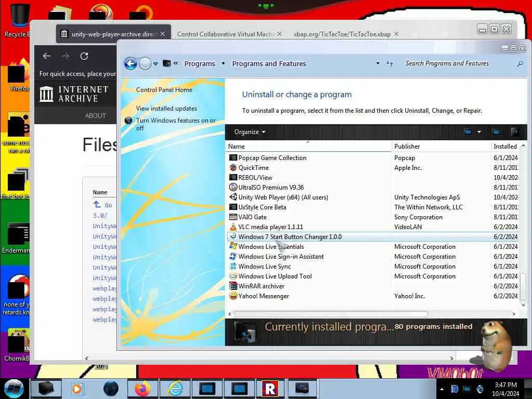The height and width of the screenshot is (399, 532).
Task: Open the 3.0/ directory link in browser
Action: [100, 216]
